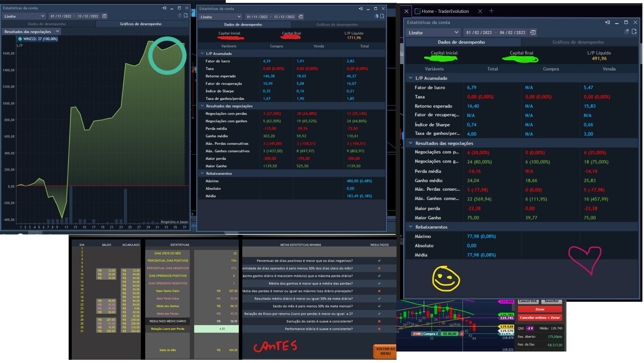Click the Res. do Dia value R$ 217,00
This screenshot has height=363, width=644.
(555, 345)
